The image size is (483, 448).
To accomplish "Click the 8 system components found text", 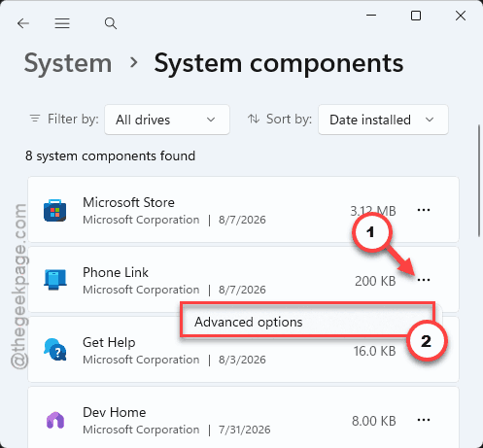I will click(110, 156).
